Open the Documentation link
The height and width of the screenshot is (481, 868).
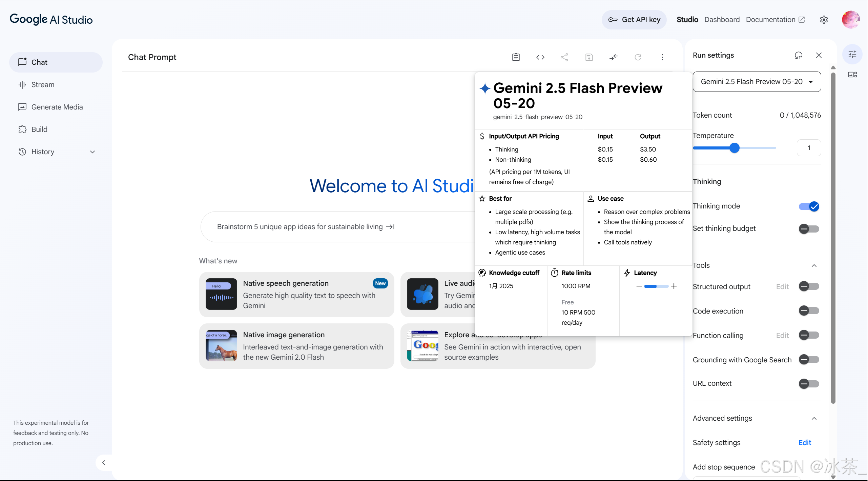[x=775, y=20]
